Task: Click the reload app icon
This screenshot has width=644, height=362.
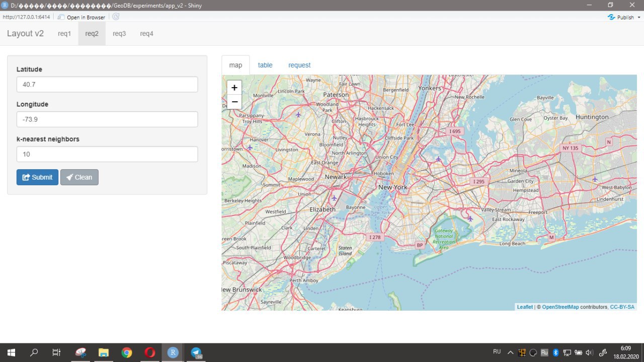Action: click(x=116, y=17)
